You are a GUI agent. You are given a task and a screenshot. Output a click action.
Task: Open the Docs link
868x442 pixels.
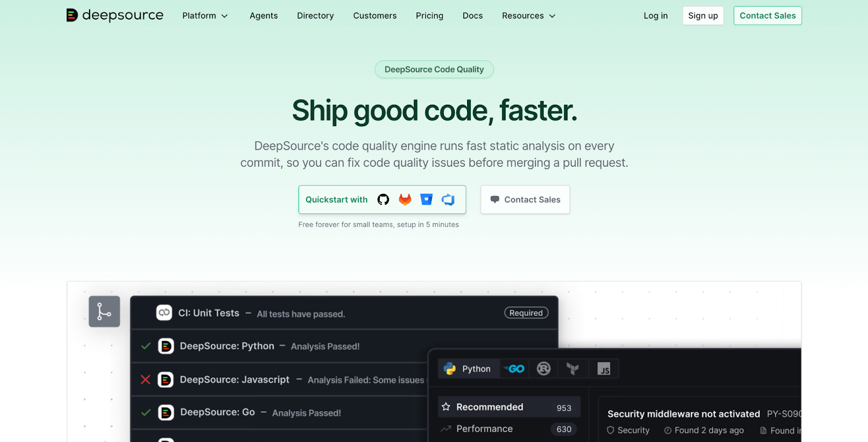pyautogui.click(x=473, y=16)
